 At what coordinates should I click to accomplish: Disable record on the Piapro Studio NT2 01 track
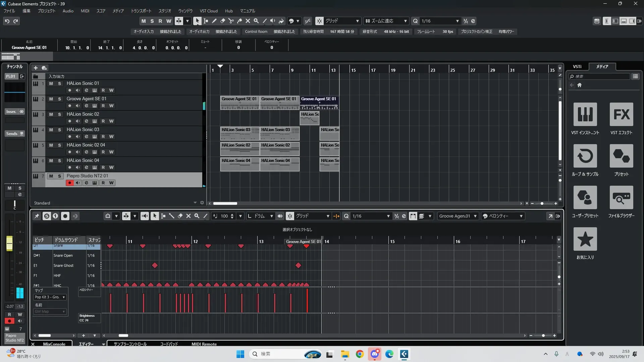pyautogui.click(x=69, y=183)
